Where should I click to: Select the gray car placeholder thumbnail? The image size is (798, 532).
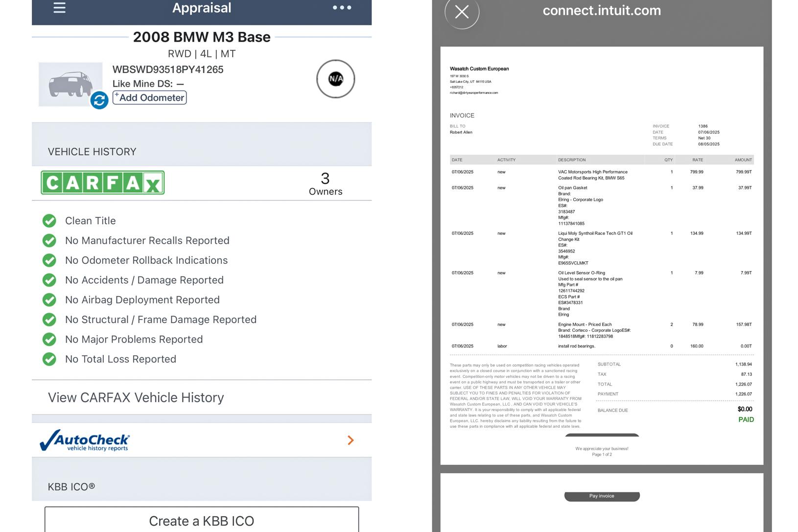coord(70,84)
